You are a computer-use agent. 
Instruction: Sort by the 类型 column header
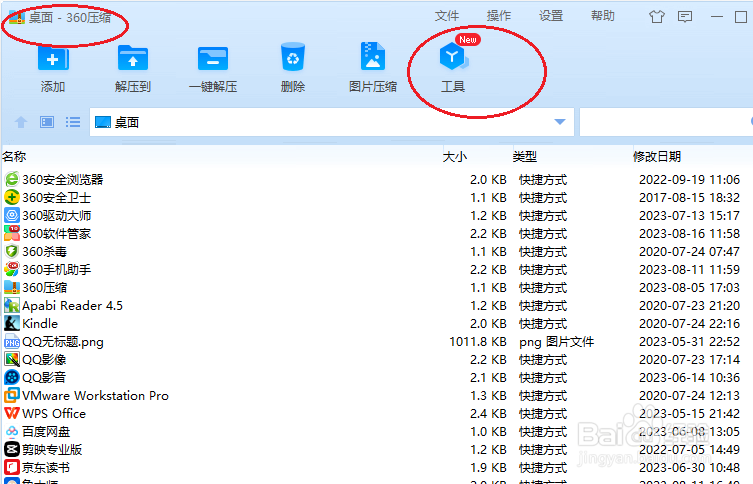pyautogui.click(x=524, y=157)
